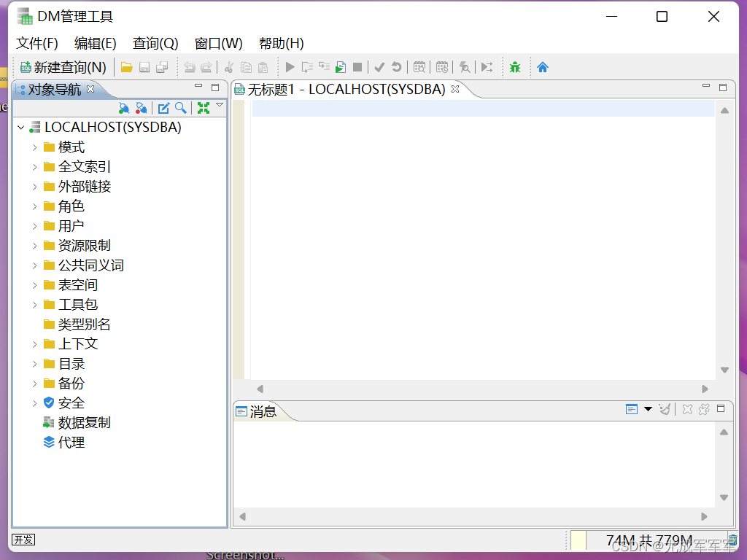Click the paste clipboard icon
This screenshot has width=747, height=560.
[263, 67]
